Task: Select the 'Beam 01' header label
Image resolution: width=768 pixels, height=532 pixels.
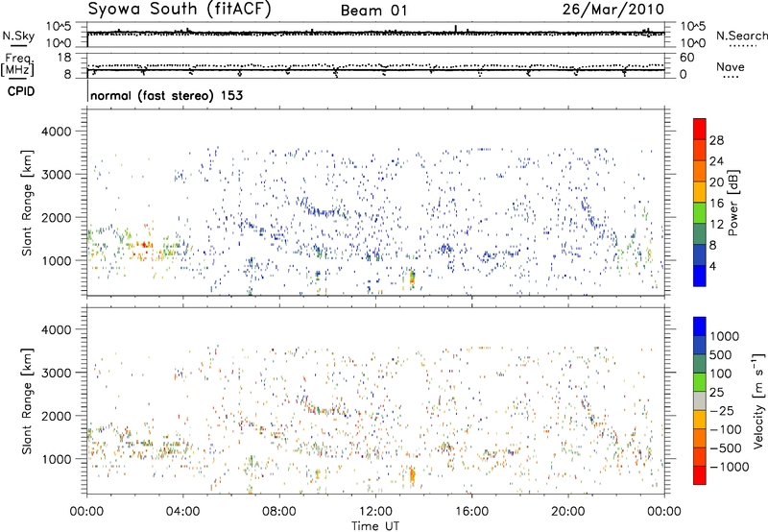Action: (x=373, y=11)
